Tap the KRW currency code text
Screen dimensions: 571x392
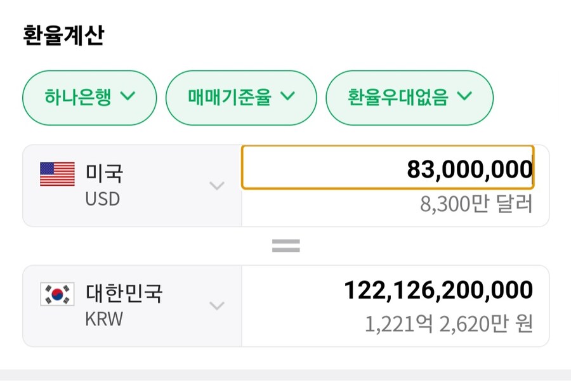click(x=104, y=319)
